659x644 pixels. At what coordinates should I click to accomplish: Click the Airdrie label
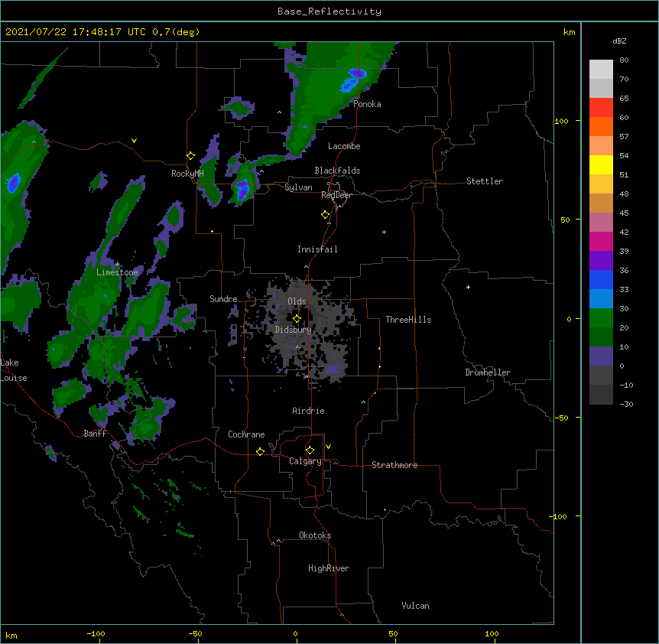(x=309, y=411)
